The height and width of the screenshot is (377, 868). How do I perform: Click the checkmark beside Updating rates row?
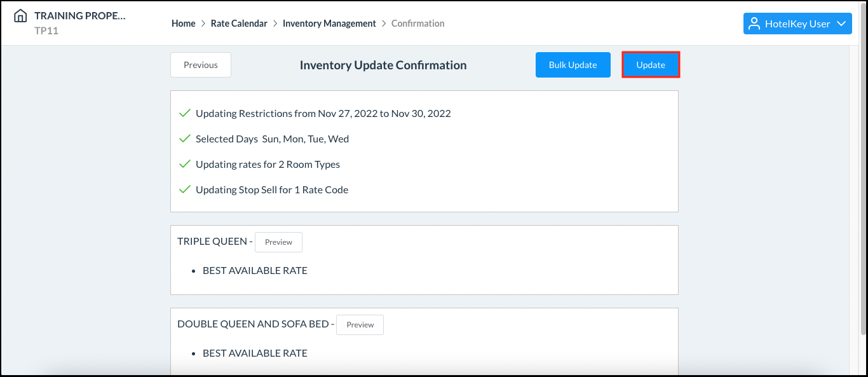[184, 163]
